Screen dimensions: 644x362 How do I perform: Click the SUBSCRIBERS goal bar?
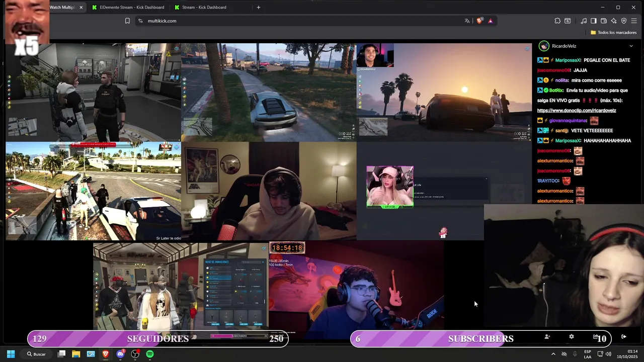click(x=481, y=339)
